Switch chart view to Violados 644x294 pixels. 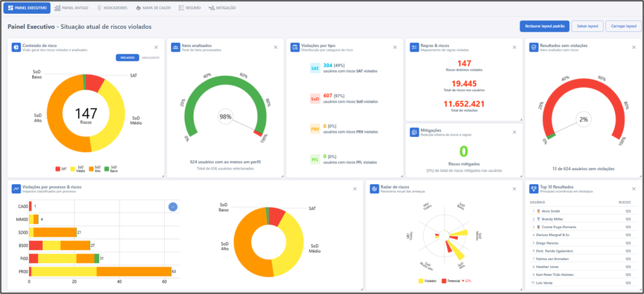tap(127, 58)
